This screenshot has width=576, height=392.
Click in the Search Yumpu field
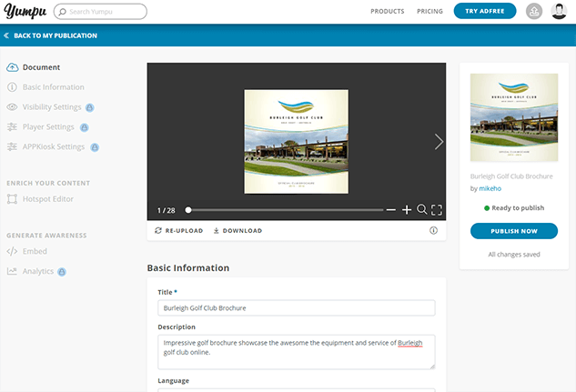pyautogui.click(x=100, y=12)
